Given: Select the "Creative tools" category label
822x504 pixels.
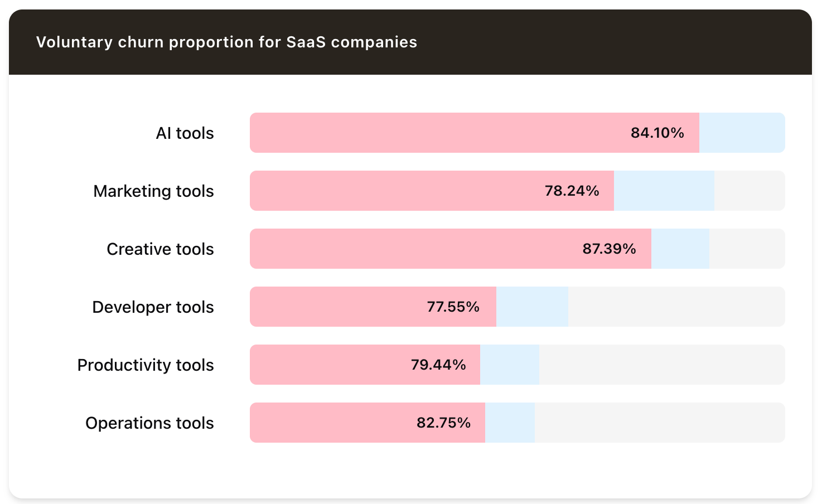Looking at the screenshot, I should point(160,249).
